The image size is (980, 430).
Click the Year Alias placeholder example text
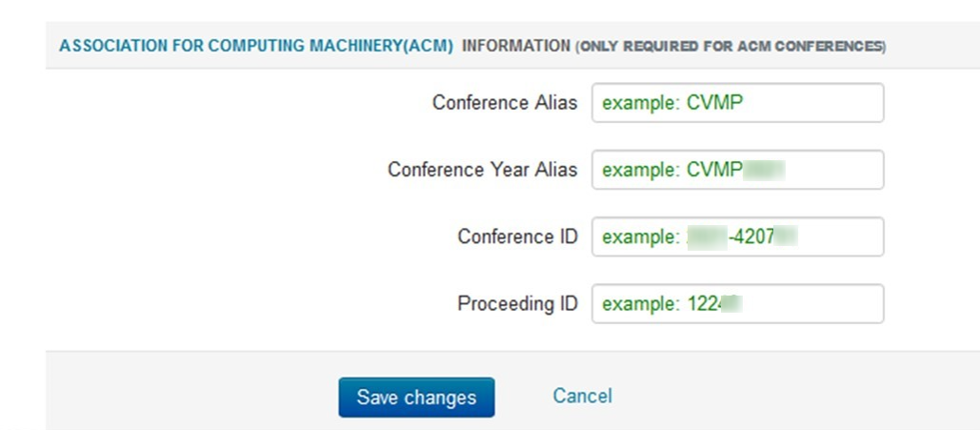(692, 170)
